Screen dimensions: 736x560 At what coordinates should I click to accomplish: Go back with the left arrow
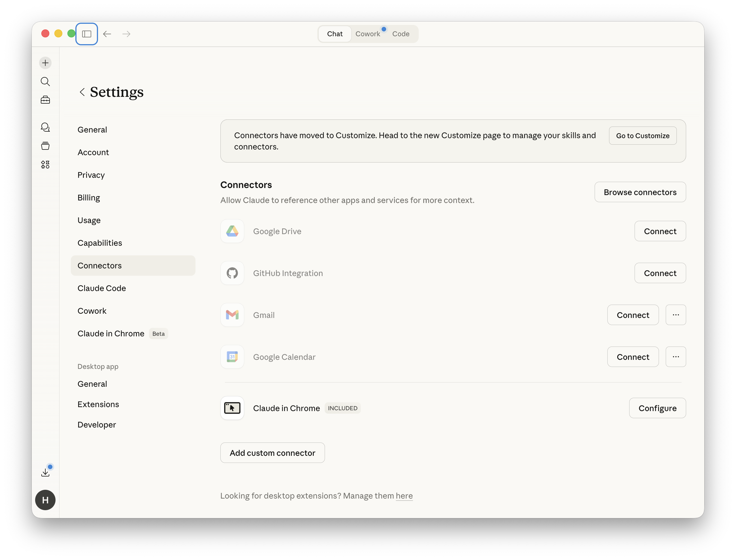(x=107, y=34)
